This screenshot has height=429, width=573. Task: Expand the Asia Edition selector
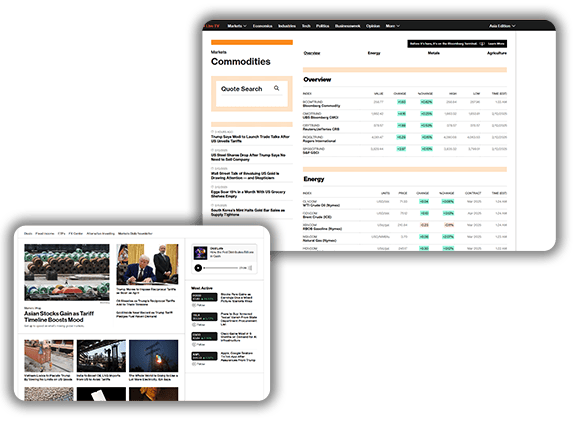pos(502,26)
